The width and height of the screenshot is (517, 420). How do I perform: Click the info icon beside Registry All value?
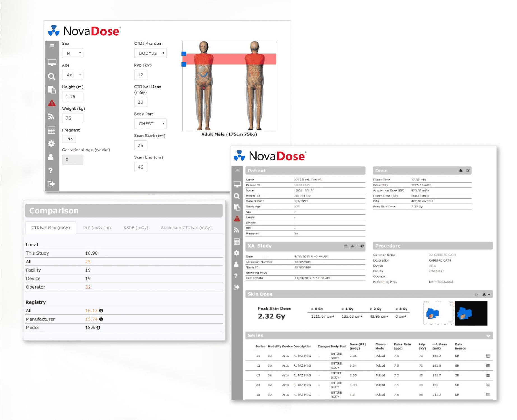pyautogui.click(x=101, y=311)
